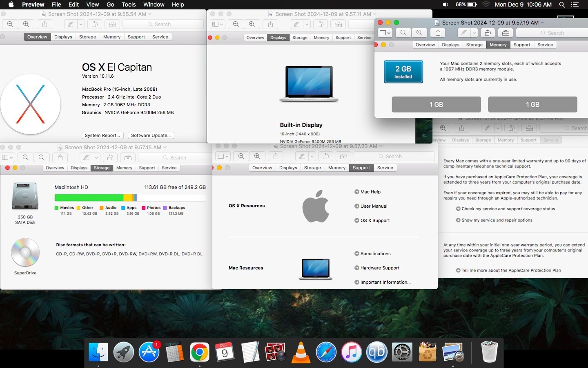Zoom in on the 9.57.15 AM screenshot
Screen dimensions: 588x368
pos(42,157)
